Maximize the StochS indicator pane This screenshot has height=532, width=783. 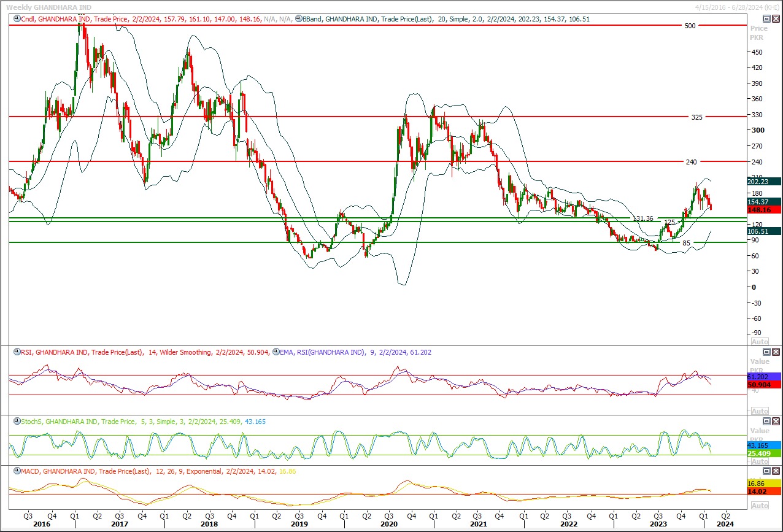point(766,421)
